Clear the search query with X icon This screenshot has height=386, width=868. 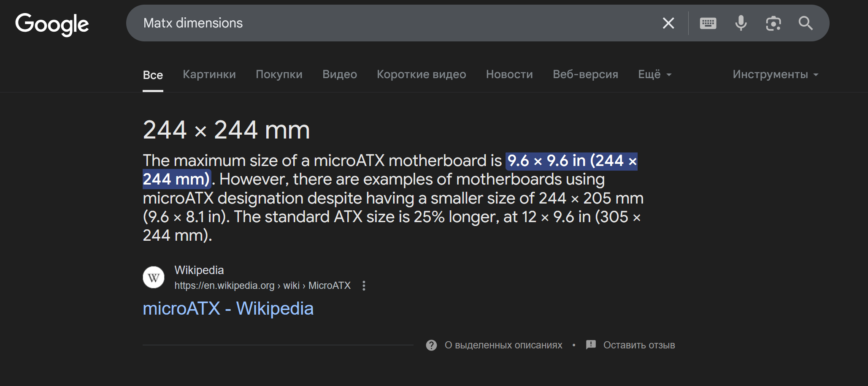(x=668, y=23)
